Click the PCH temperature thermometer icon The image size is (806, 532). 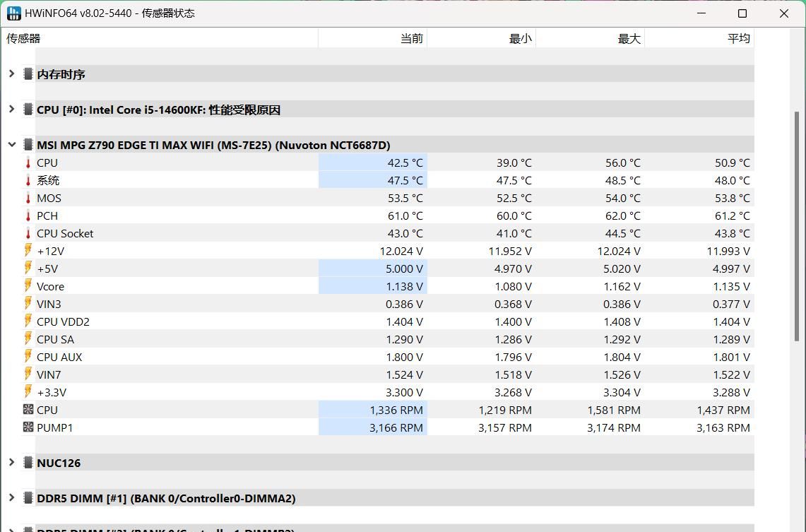[x=28, y=215]
